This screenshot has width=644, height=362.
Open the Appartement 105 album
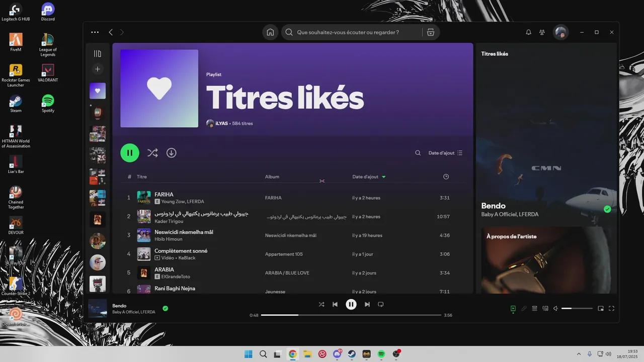284,254
